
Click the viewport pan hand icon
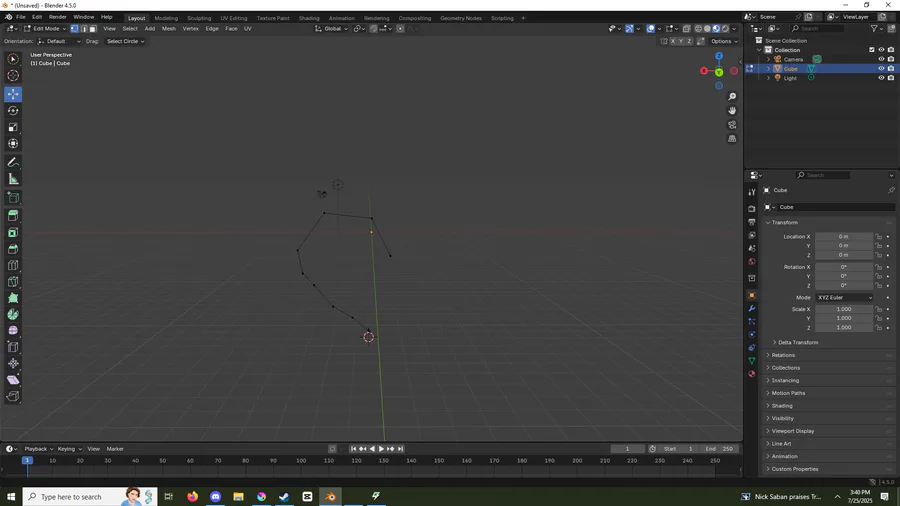coord(732,111)
